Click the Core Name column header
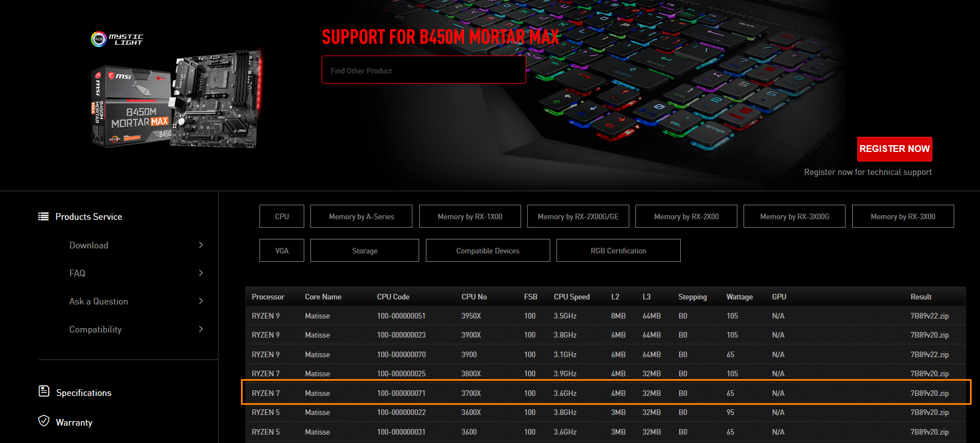 (x=323, y=297)
